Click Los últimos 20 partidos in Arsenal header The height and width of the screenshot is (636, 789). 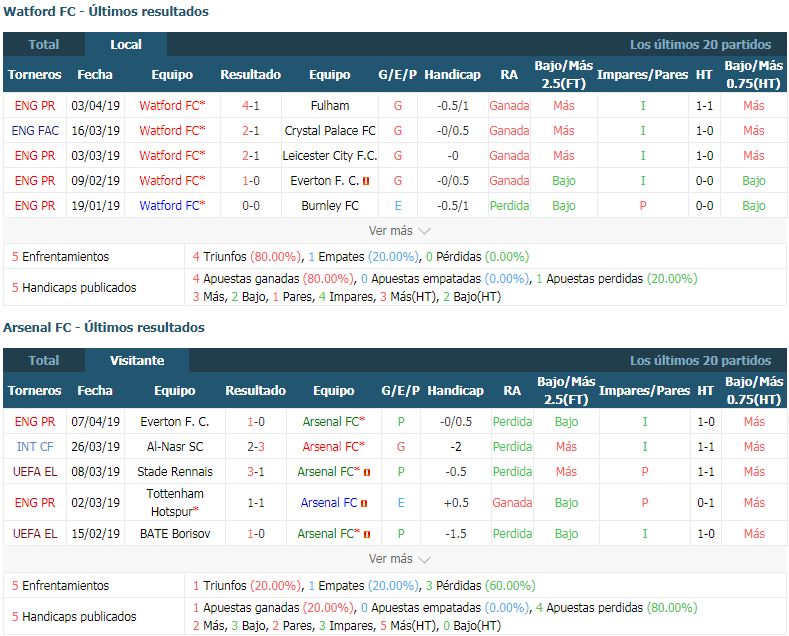pyautogui.click(x=700, y=361)
